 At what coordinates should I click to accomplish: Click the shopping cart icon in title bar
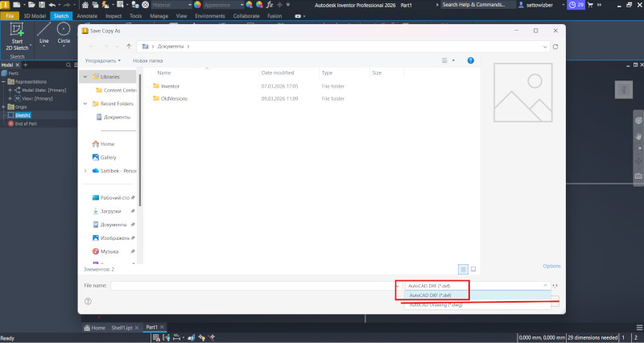tap(590, 5)
